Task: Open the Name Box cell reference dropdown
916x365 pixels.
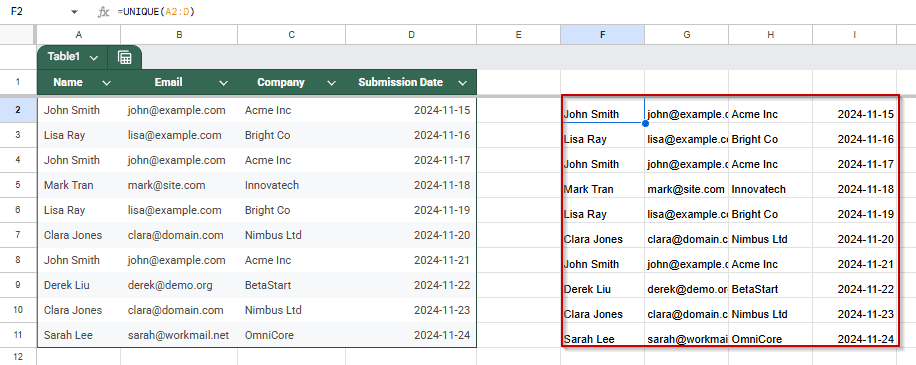Action: pos(74,12)
